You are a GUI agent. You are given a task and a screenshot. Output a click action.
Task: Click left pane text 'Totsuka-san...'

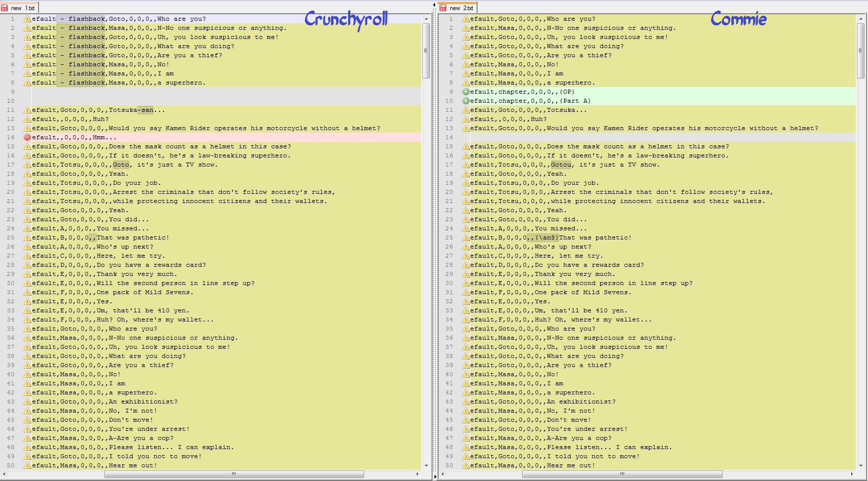pos(137,110)
